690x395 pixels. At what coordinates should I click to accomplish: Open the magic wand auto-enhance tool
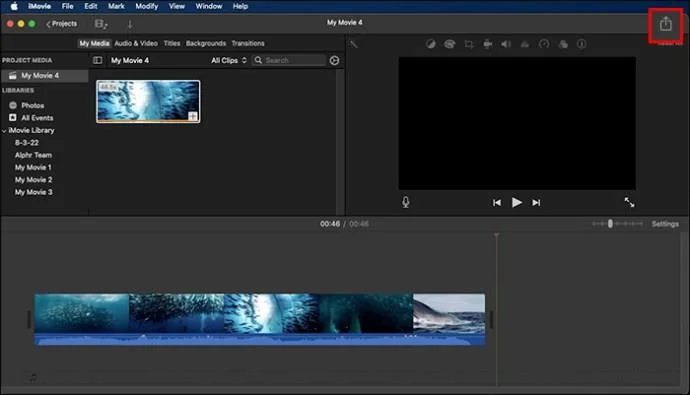[354, 44]
